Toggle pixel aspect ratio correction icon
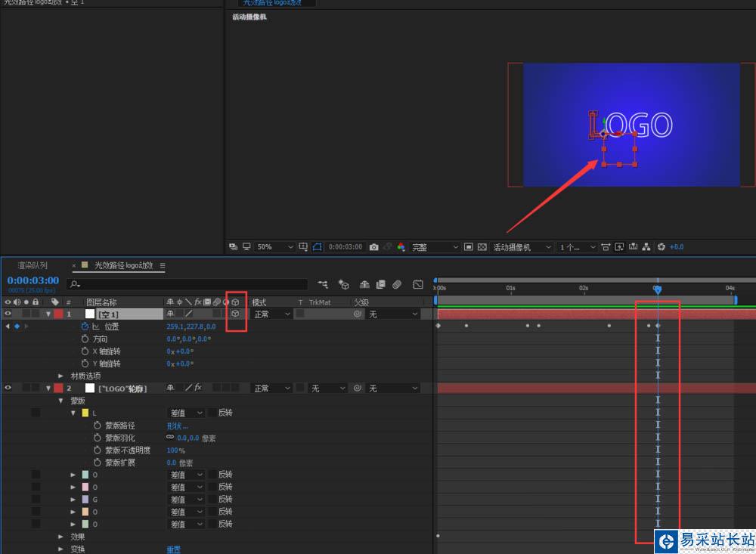 point(606,247)
